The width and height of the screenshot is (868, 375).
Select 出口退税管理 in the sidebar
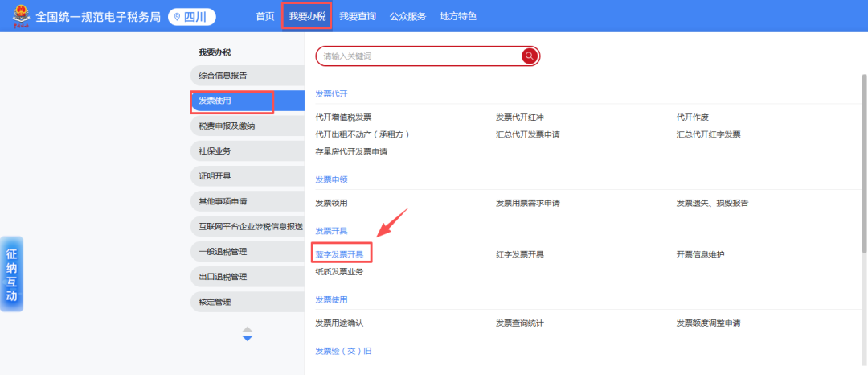[x=248, y=277]
